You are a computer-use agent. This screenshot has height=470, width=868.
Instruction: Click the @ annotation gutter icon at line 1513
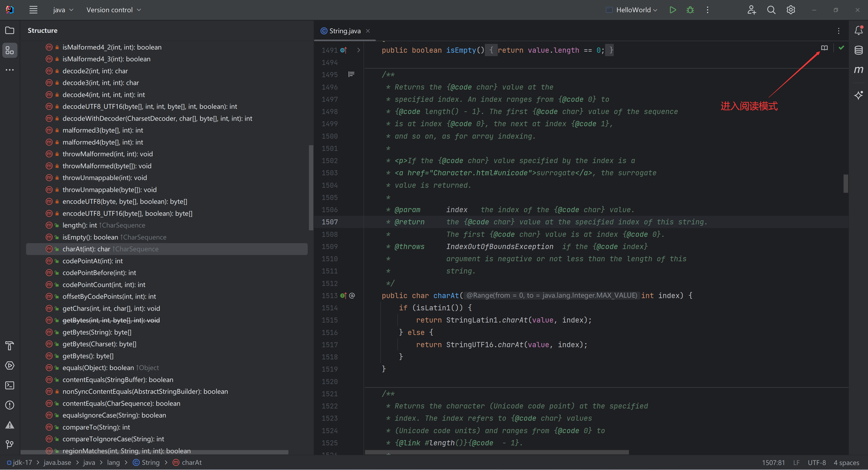(x=352, y=296)
